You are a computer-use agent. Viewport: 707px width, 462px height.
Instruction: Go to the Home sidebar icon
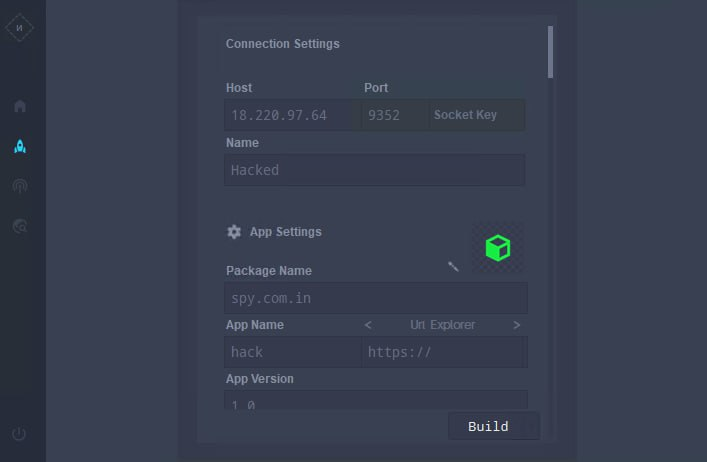tap(20, 106)
